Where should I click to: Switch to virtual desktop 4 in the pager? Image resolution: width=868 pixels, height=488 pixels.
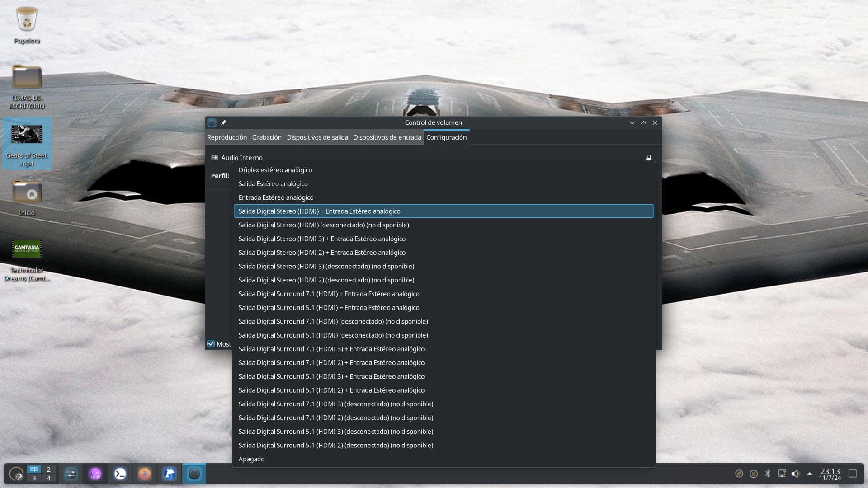(x=48, y=478)
